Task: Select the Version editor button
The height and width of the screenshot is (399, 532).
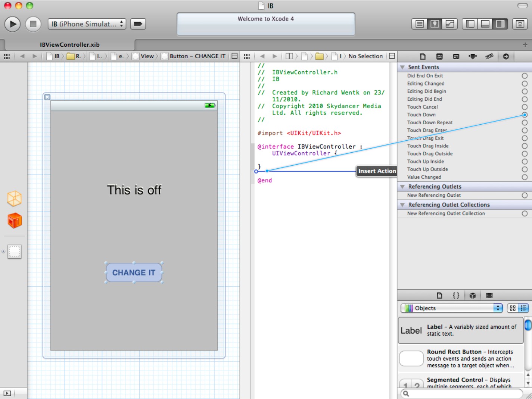Action: pyautogui.click(x=450, y=24)
